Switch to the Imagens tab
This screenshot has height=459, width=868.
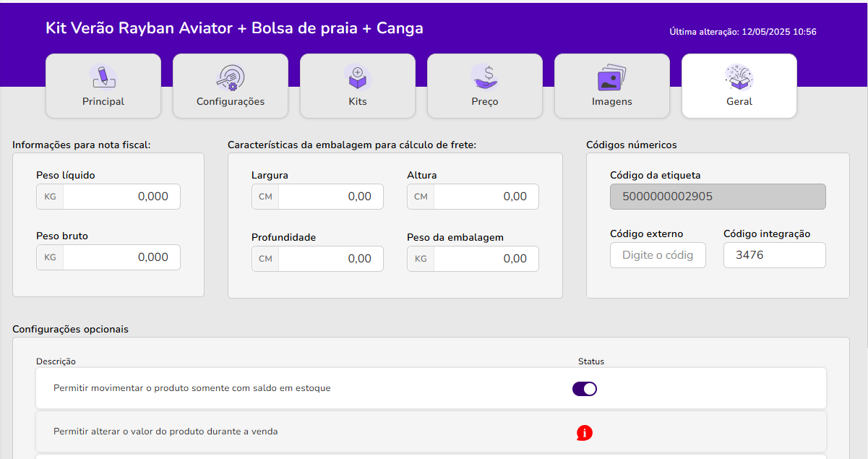[x=612, y=86]
